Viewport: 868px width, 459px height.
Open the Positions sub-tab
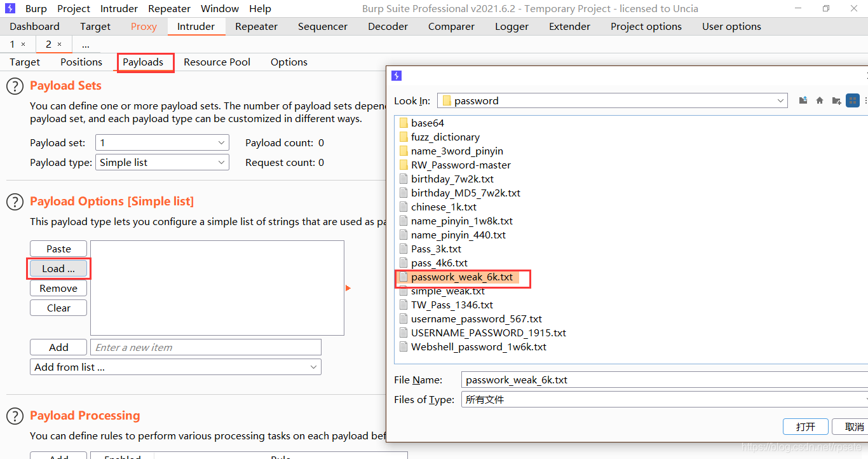(x=81, y=62)
